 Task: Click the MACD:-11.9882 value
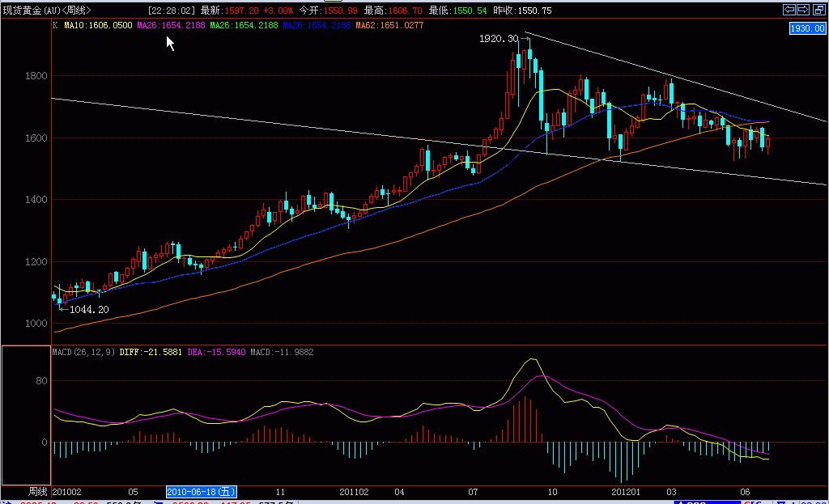click(x=282, y=352)
